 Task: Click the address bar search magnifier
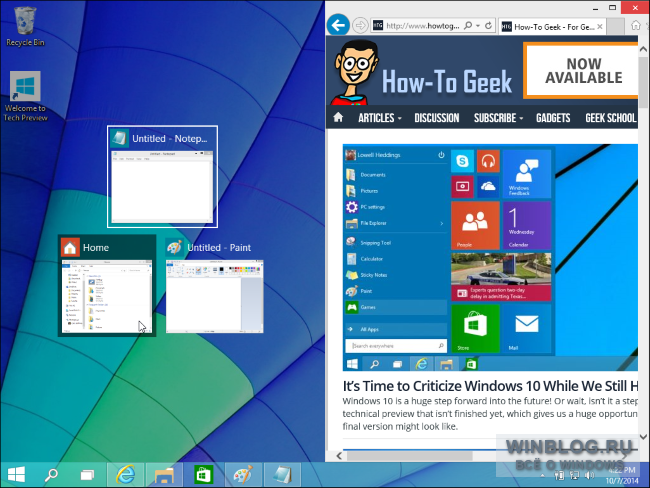[468, 26]
